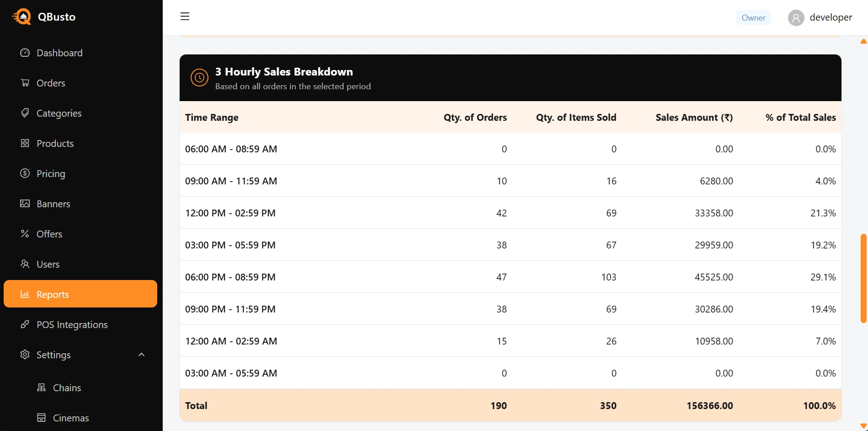This screenshot has width=868, height=431.
Task: Select POS Integrations in sidebar
Action: tap(80, 324)
